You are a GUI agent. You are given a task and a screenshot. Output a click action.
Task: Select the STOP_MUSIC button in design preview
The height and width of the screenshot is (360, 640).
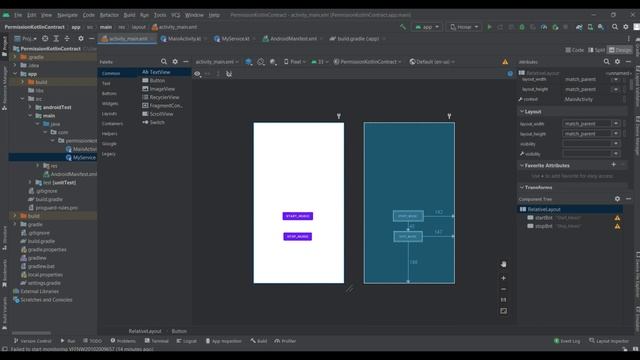tap(298, 236)
